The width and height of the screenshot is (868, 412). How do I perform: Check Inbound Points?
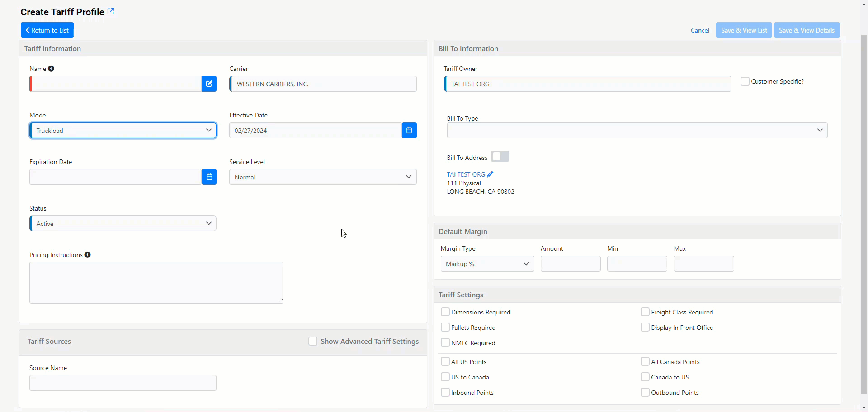(445, 392)
